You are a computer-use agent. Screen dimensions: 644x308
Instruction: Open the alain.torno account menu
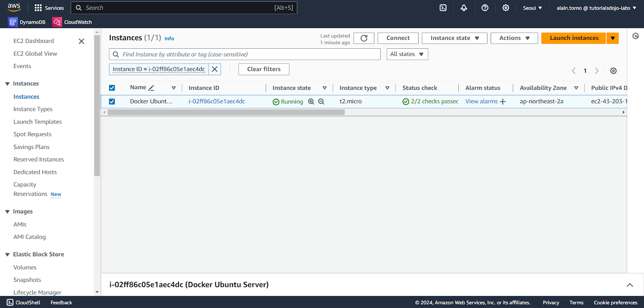point(597,8)
